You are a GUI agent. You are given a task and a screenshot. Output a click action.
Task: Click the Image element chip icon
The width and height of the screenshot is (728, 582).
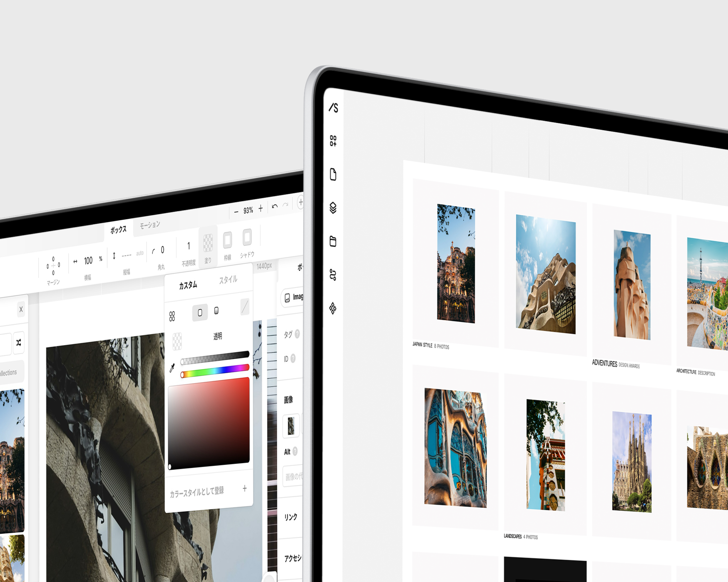click(x=287, y=298)
